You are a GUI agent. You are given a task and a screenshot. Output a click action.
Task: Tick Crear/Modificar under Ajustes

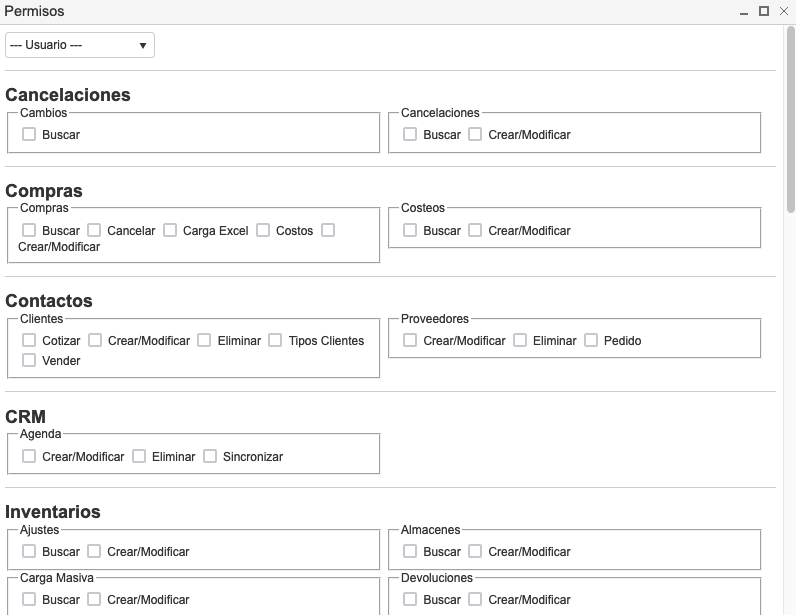[94, 551]
